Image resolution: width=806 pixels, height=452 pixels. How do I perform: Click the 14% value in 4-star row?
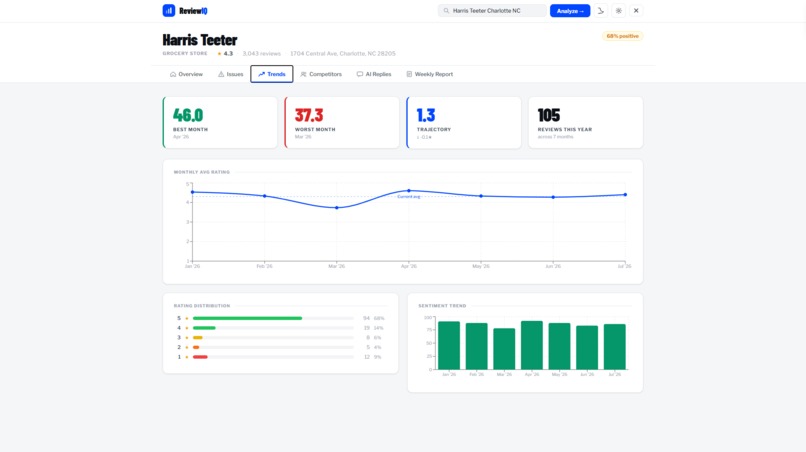pyautogui.click(x=379, y=328)
